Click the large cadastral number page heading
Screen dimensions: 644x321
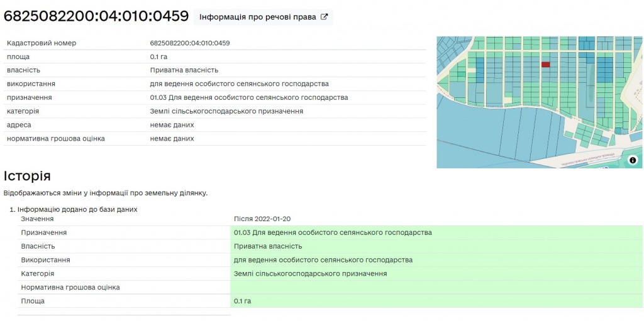[x=96, y=16]
